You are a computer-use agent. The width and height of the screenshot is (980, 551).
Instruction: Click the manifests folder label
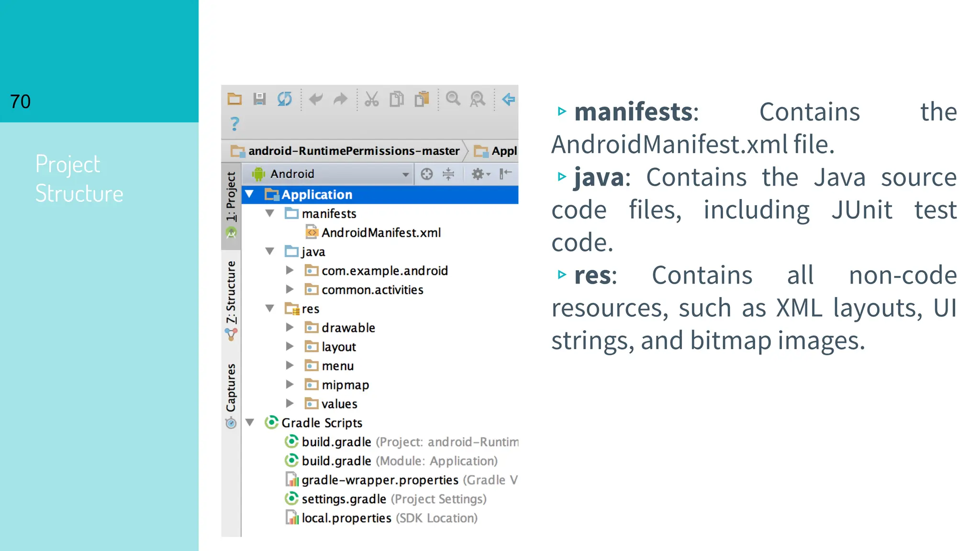click(329, 213)
